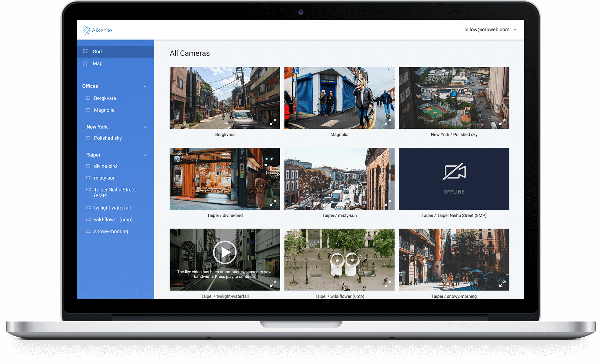
Task: Expand the Bergkvara feed to fullscreen
Action: pos(273,122)
